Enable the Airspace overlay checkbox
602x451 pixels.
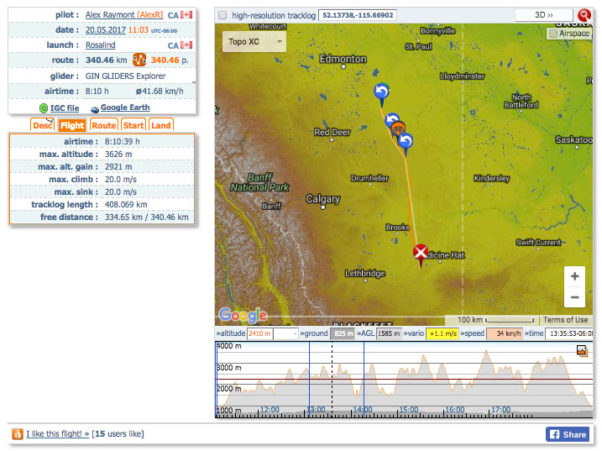click(x=553, y=34)
